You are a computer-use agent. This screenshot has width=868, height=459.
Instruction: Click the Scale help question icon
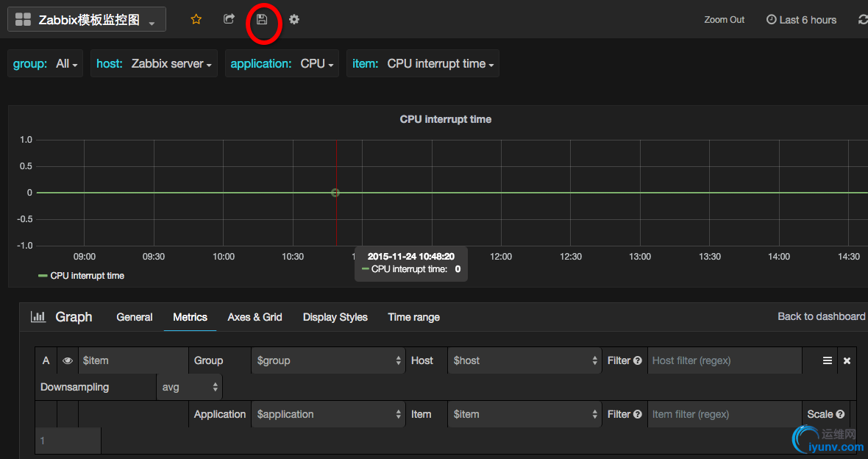click(839, 414)
